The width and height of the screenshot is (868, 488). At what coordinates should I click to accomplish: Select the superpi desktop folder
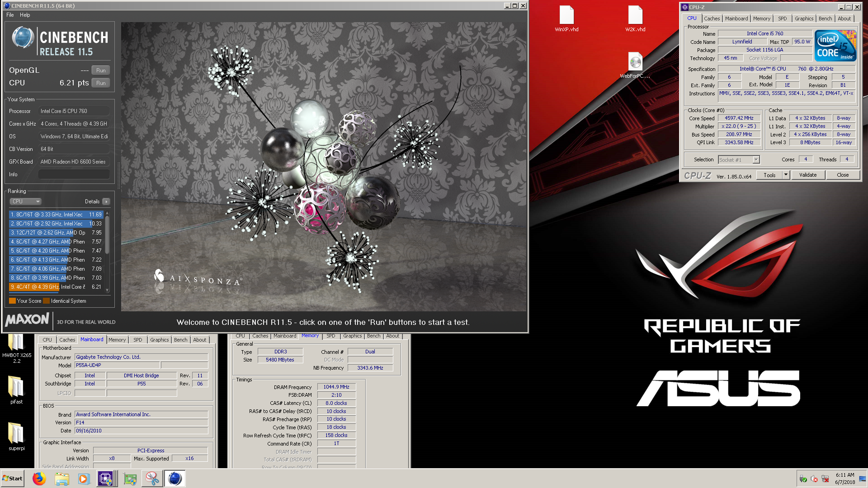coord(17,436)
